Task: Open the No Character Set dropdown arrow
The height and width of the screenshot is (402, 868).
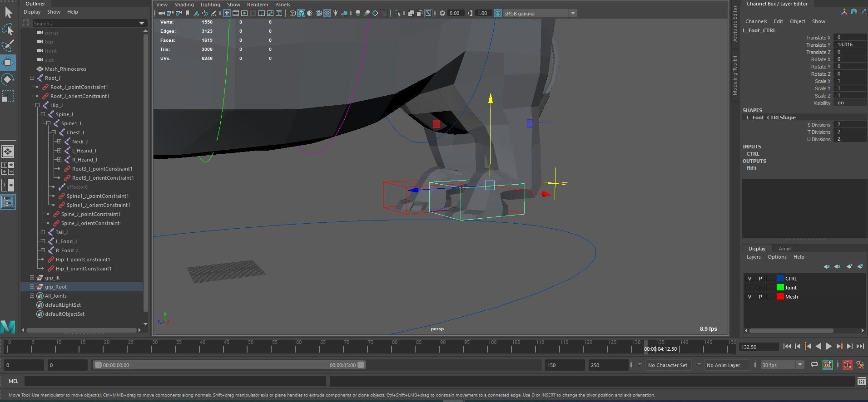Action: click(x=640, y=365)
